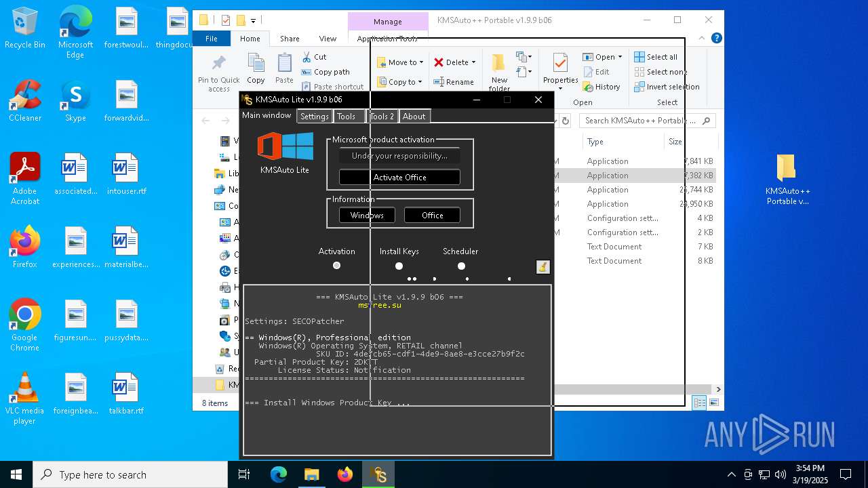Click the refresh icon beside Explorer address bar
The image size is (868, 488).
point(566,121)
